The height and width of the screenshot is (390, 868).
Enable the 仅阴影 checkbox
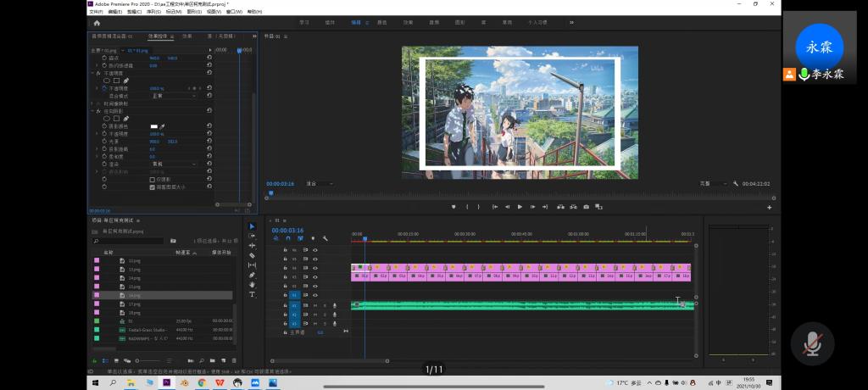click(153, 180)
